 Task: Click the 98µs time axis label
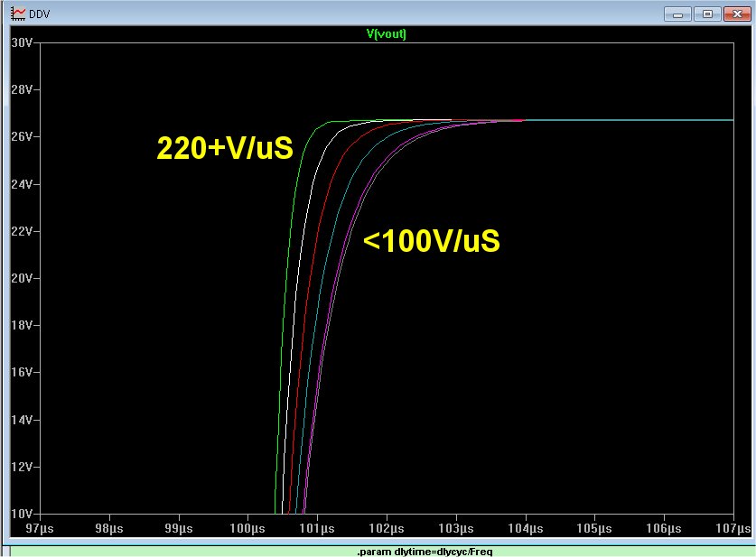(109, 529)
